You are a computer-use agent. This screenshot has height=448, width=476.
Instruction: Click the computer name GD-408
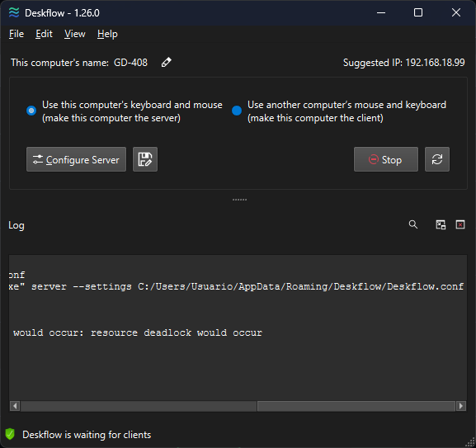click(130, 63)
